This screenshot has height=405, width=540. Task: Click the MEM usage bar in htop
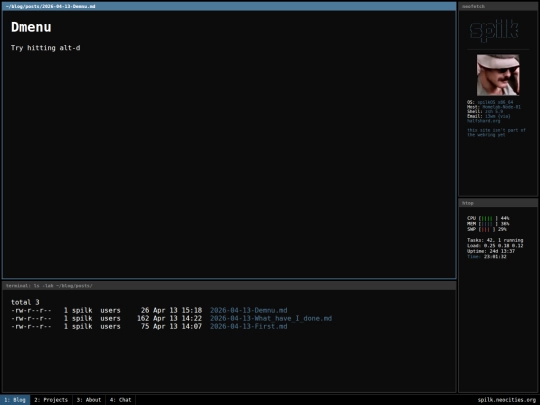pos(488,224)
